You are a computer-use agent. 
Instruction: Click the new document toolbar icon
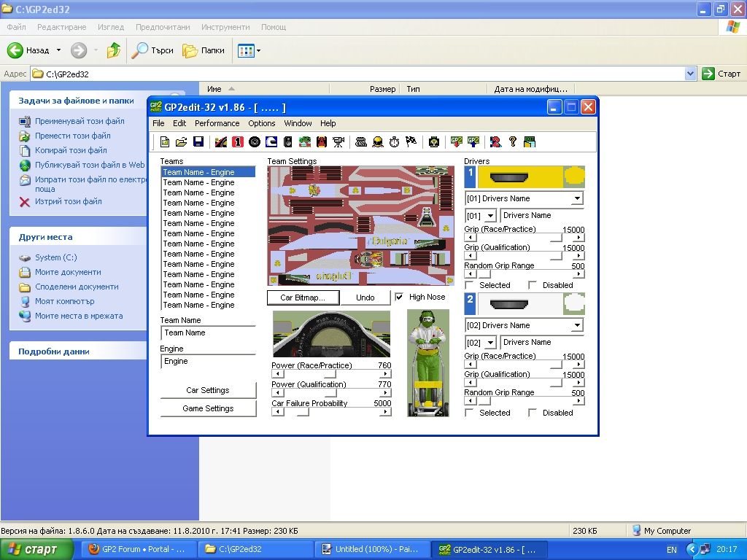pos(165,141)
